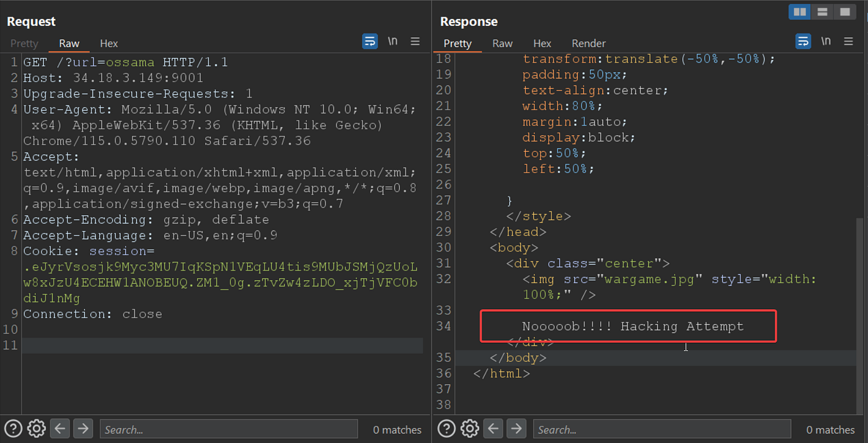868x443 pixels.
Task: Open Hex tab in Request panel
Action: 108,43
